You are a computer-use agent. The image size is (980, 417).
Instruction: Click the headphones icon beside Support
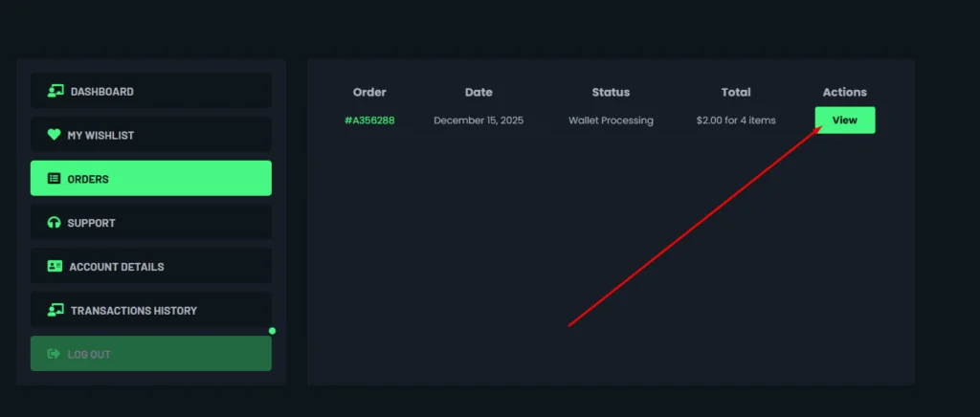tap(54, 223)
